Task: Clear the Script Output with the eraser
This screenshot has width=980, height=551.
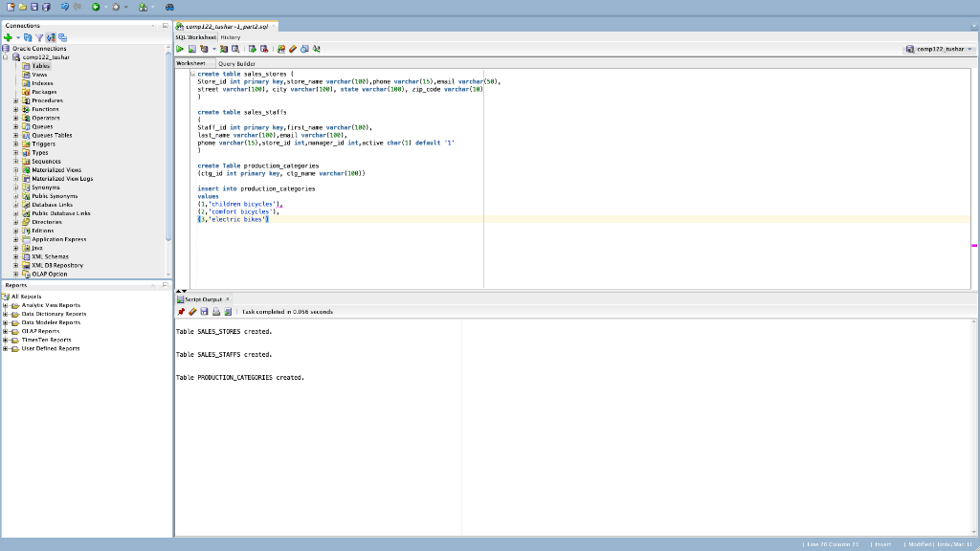Action: click(x=192, y=312)
